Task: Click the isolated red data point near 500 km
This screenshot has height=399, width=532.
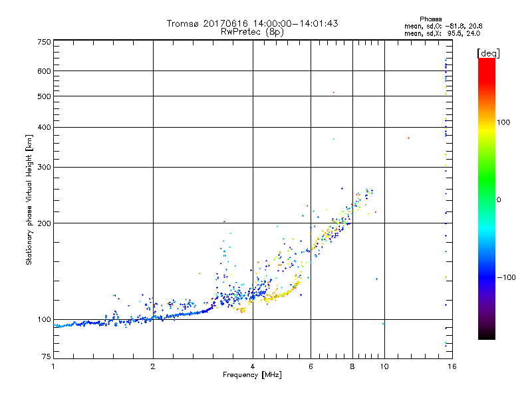Action: tap(334, 92)
